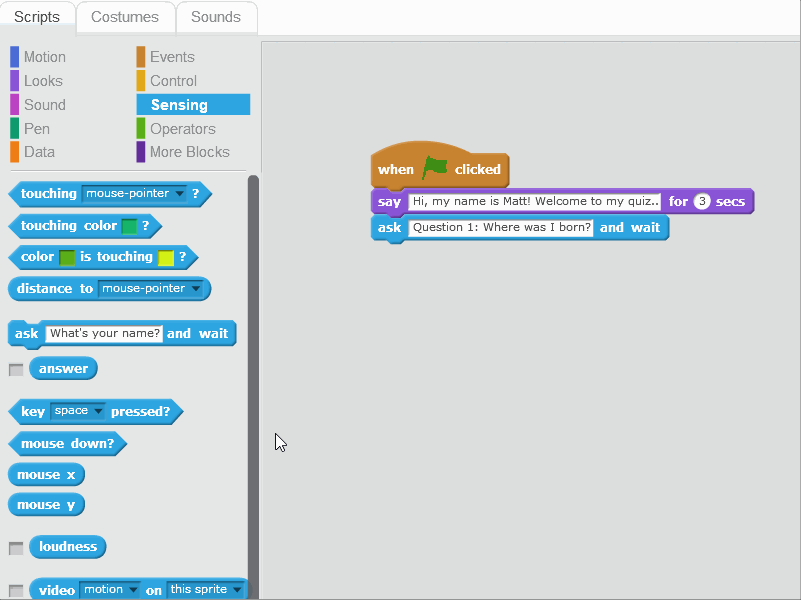The image size is (801, 600).
Task: Select the Sensing block category
Action: click(193, 105)
